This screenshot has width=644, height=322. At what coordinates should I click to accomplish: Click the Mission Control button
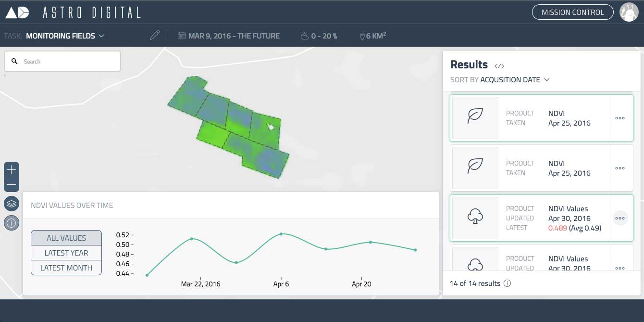[x=572, y=12]
